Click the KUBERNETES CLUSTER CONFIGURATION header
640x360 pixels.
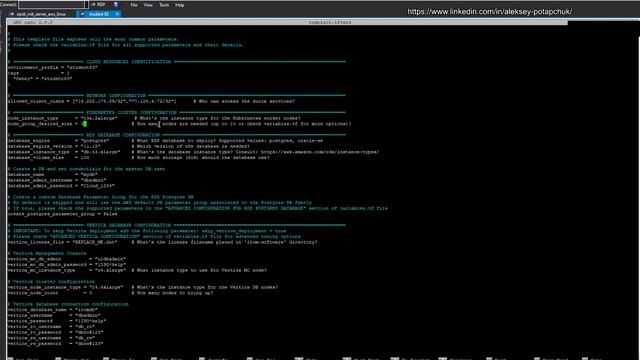[131, 113]
